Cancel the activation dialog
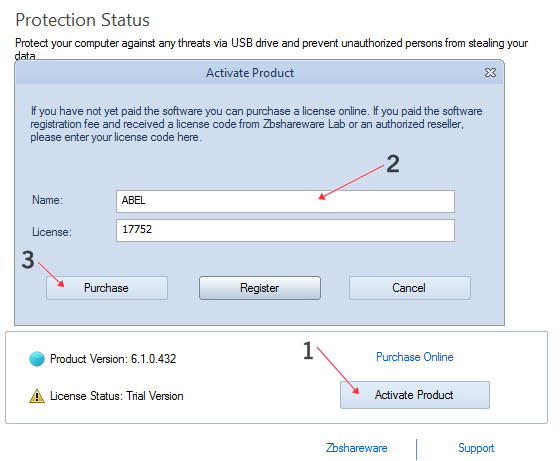The width and height of the screenshot is (560, 461). (410, 288)
